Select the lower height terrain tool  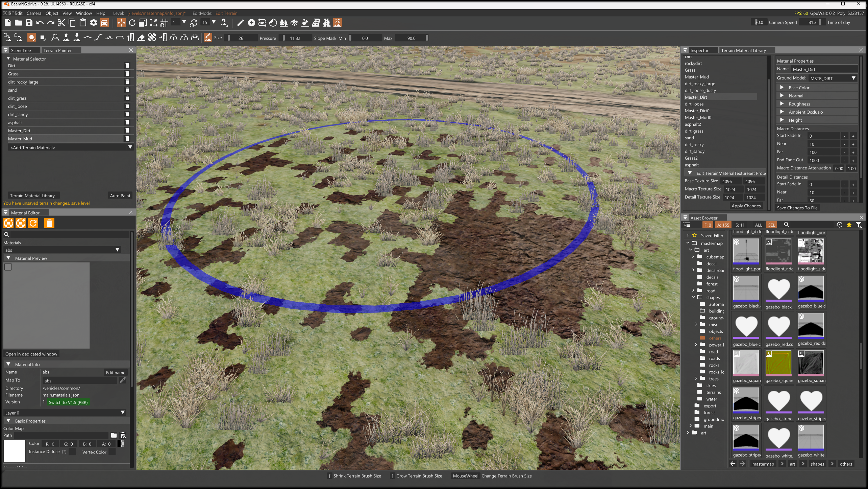coord(77,38)
